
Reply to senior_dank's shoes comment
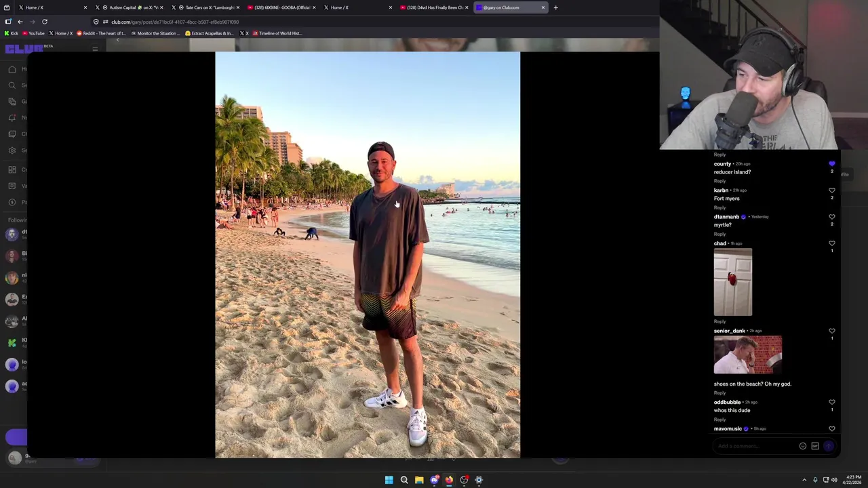click(x=719, y=392)
